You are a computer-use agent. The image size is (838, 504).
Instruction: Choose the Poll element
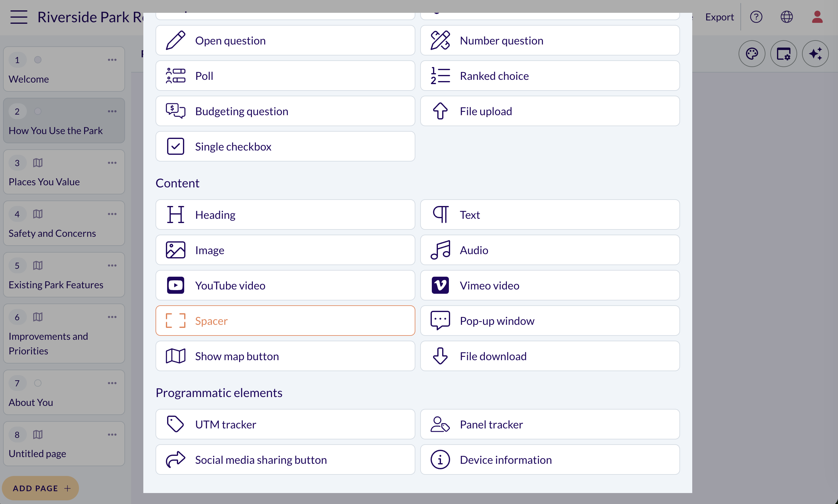point(285,76)
